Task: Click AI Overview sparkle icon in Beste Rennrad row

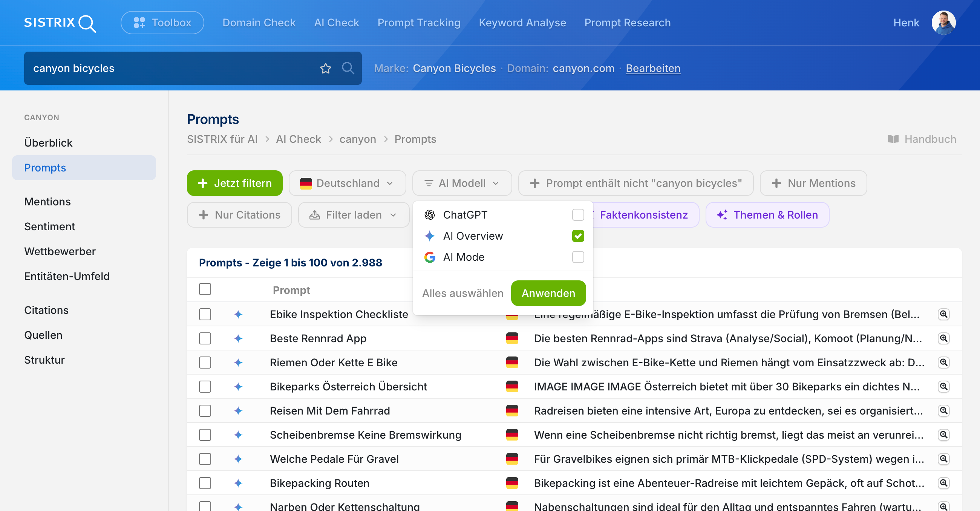Action: tap(238, 338)
